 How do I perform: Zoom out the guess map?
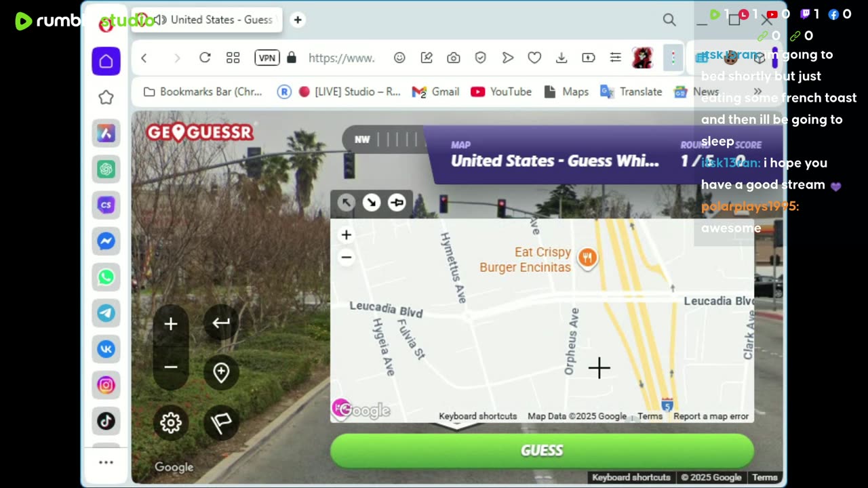click(x=346, y=258)
